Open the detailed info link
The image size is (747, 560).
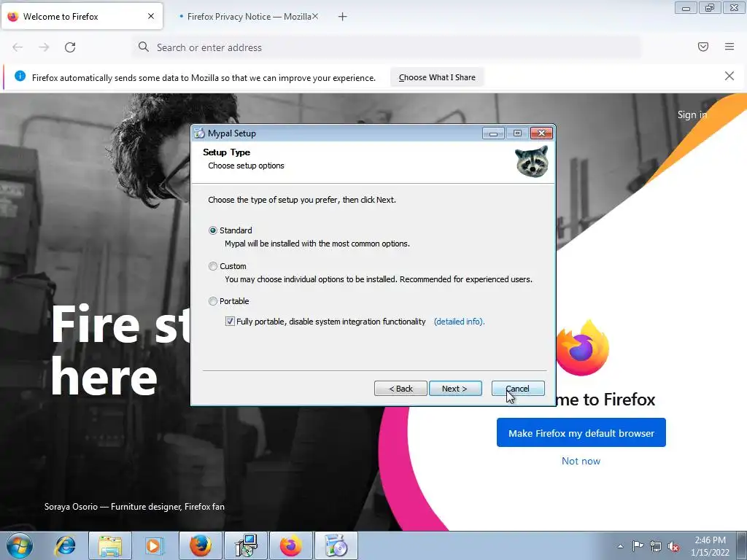point(459,322)
